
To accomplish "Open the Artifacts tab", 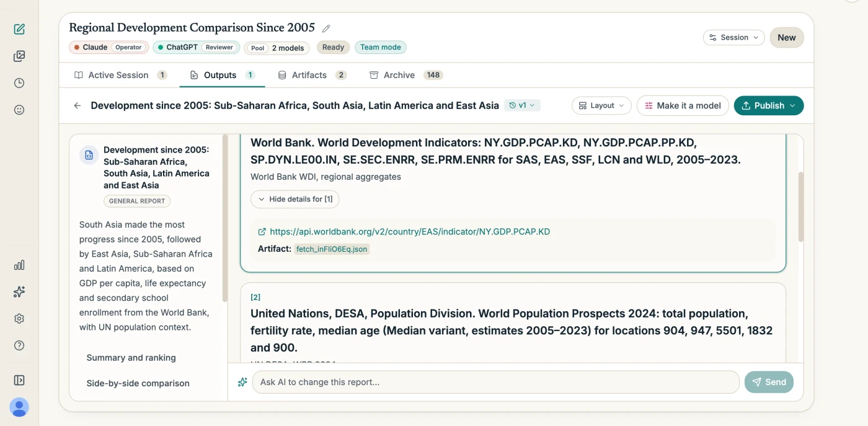I will tap(312, 75).
